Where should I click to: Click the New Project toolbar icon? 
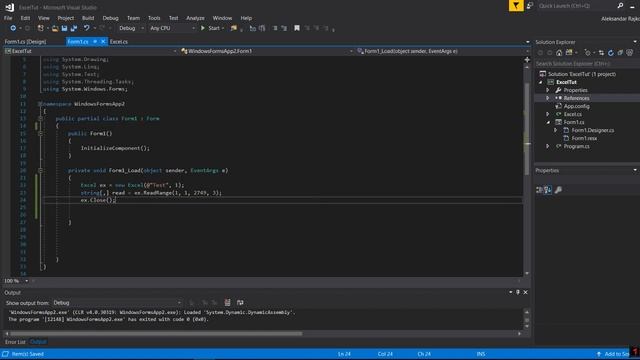(x=40, y=28)
